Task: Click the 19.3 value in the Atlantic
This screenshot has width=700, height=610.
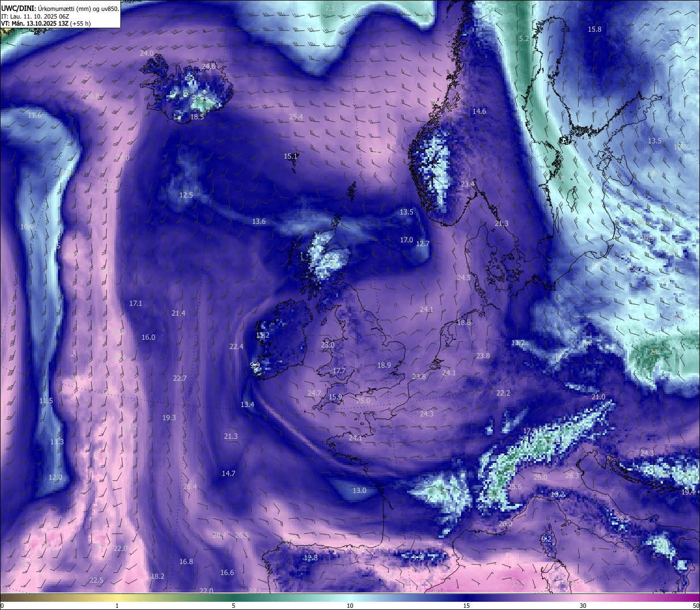Action: [169, 417]
